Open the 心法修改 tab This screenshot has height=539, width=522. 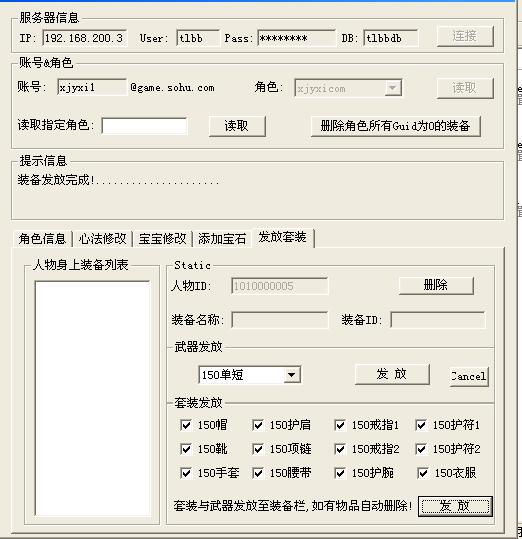[x=102, y=239]
